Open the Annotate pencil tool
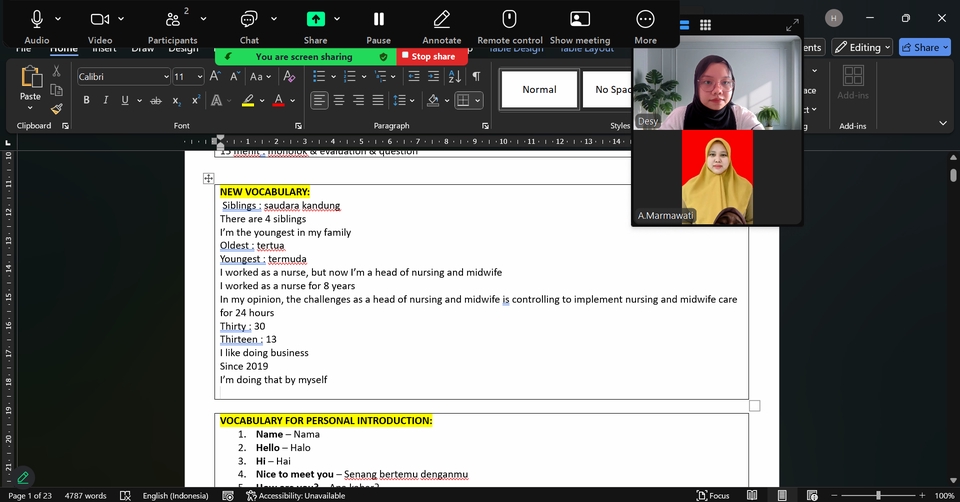The height and width of the screenshot is (502, 960). click(x=441, y=20)
